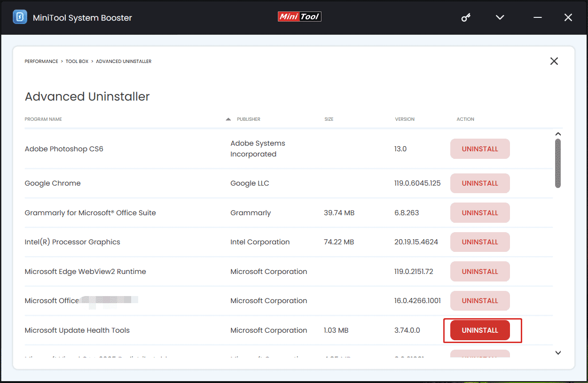Click the MiniTool logo in title bar
The image size is (588, 383).
299,17
